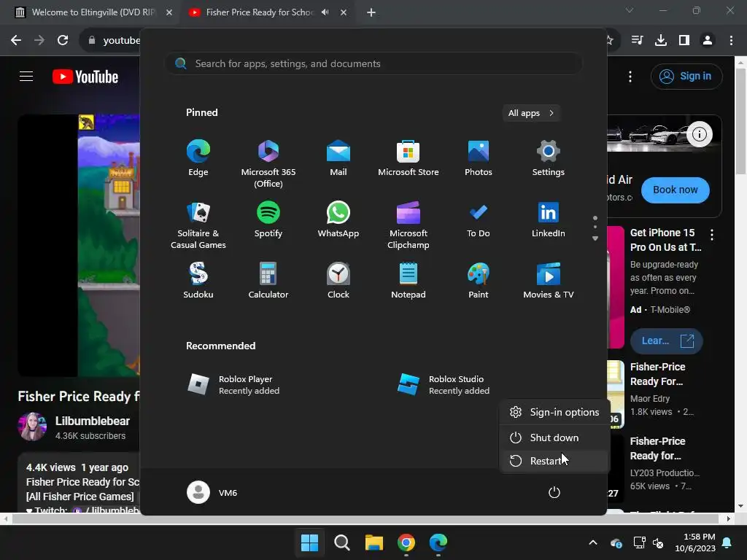The image size is (747, 560).
Task: Open WhatsApp
Action: click(338, 219)
